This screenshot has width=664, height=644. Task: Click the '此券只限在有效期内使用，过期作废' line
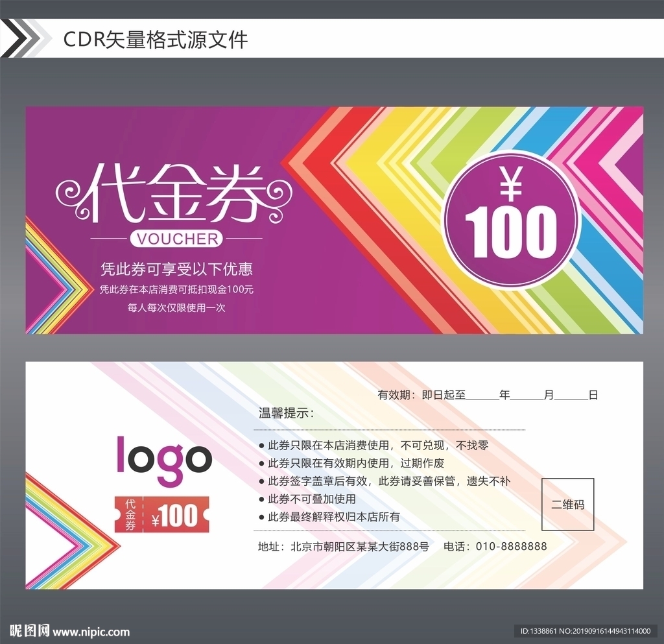351,463
